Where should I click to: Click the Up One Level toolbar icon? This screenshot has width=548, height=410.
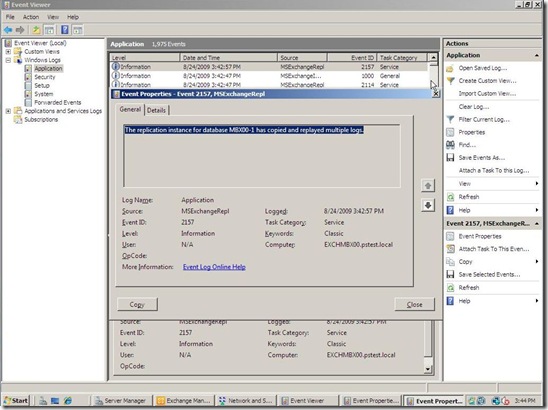point(36,30)
